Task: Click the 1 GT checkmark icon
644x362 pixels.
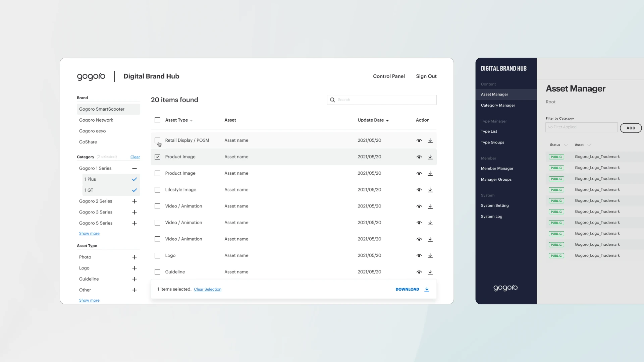Action: [135, 190]
